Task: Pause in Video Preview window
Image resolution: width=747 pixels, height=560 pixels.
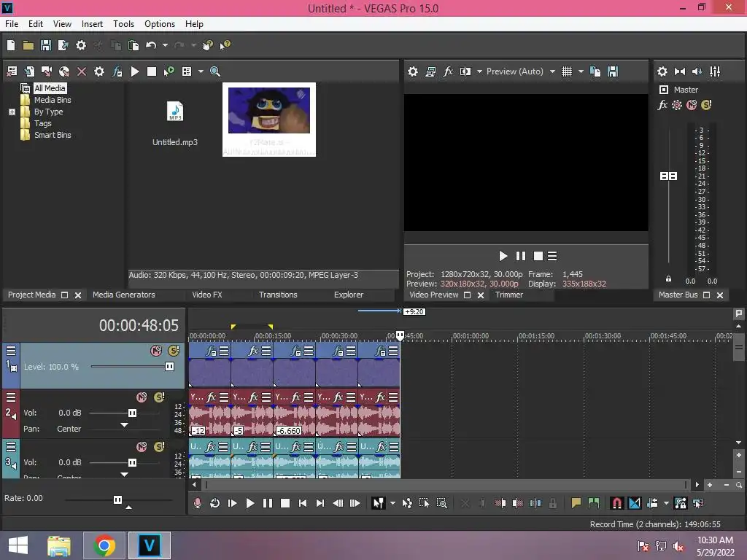Action: click(x=521, y=256)
